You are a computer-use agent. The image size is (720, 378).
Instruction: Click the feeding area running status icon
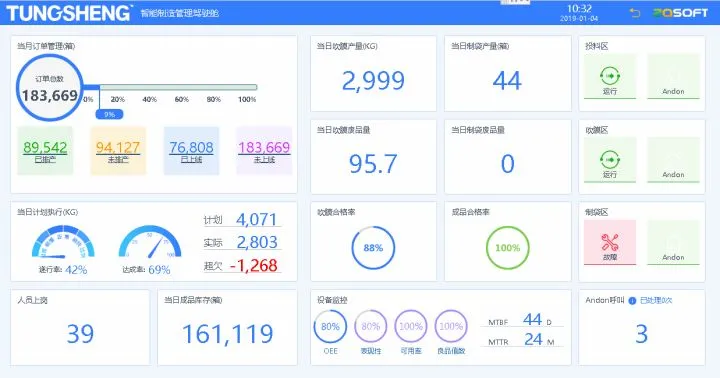[x=610, y=76]
